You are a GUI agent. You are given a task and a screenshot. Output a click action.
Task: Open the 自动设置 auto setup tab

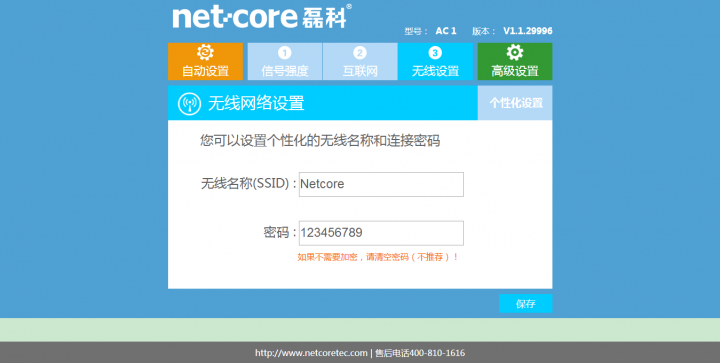coord(205,61)
